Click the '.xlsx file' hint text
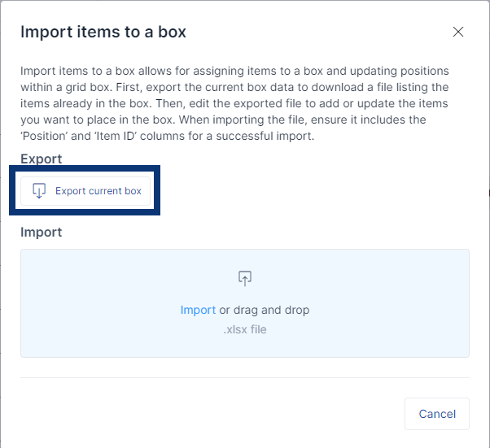The width and height of the screenshot is (490, 448). (245, 329)
